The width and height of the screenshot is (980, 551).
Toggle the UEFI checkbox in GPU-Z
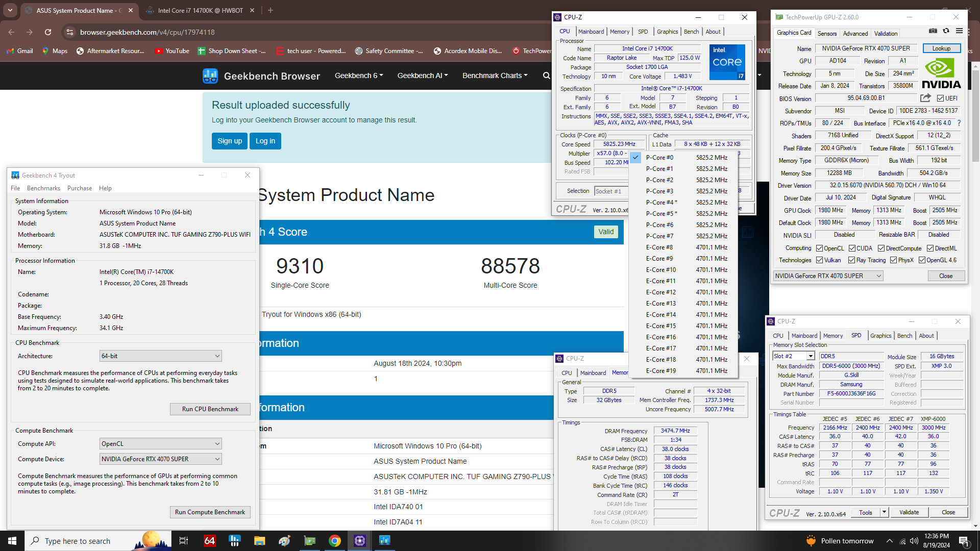click(x=940, y=98)
